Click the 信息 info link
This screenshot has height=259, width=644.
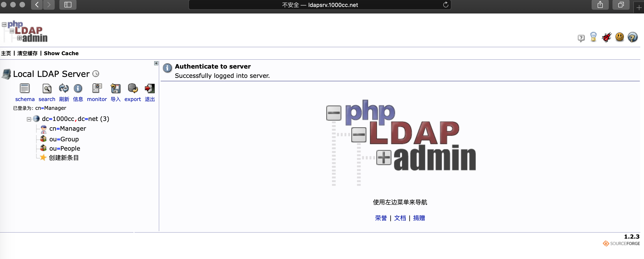click(78, 99)
